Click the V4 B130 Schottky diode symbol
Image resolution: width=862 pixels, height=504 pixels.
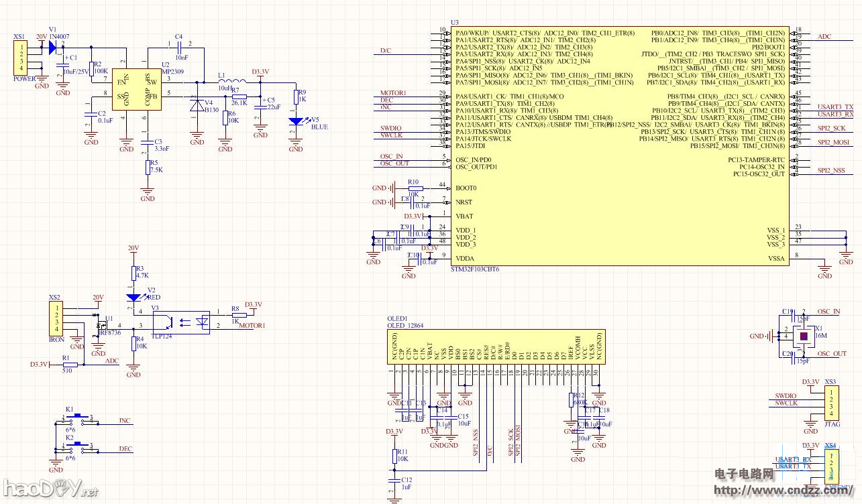pyautogui.click(x=197, y=105)
